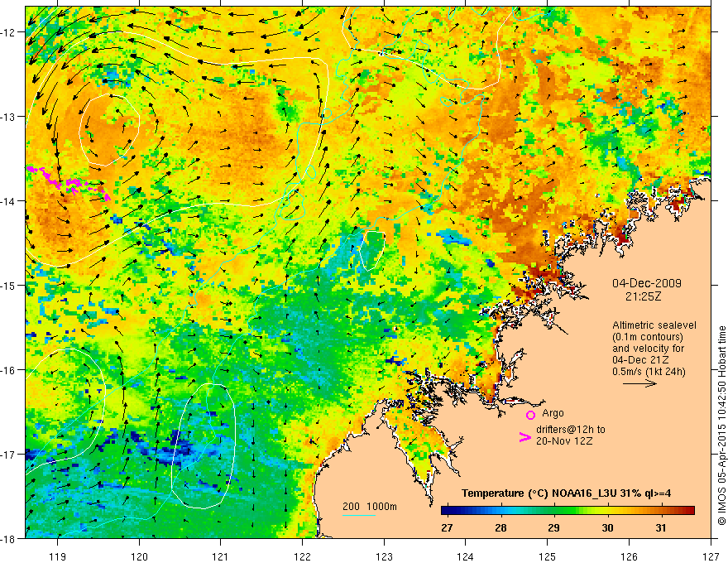The image size is (728, 563).
Task: Click the time label 21:25Z
Action: (x=643, y=296)
